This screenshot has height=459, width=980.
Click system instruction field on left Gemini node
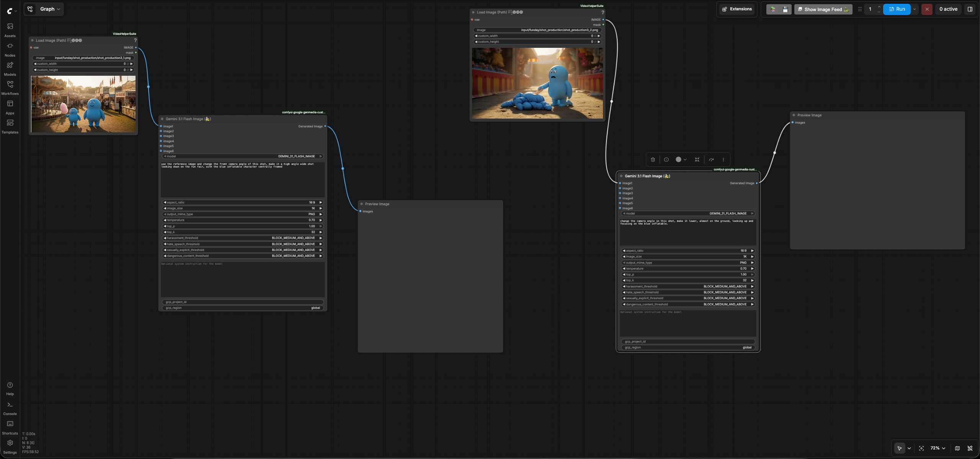(243, 279)
